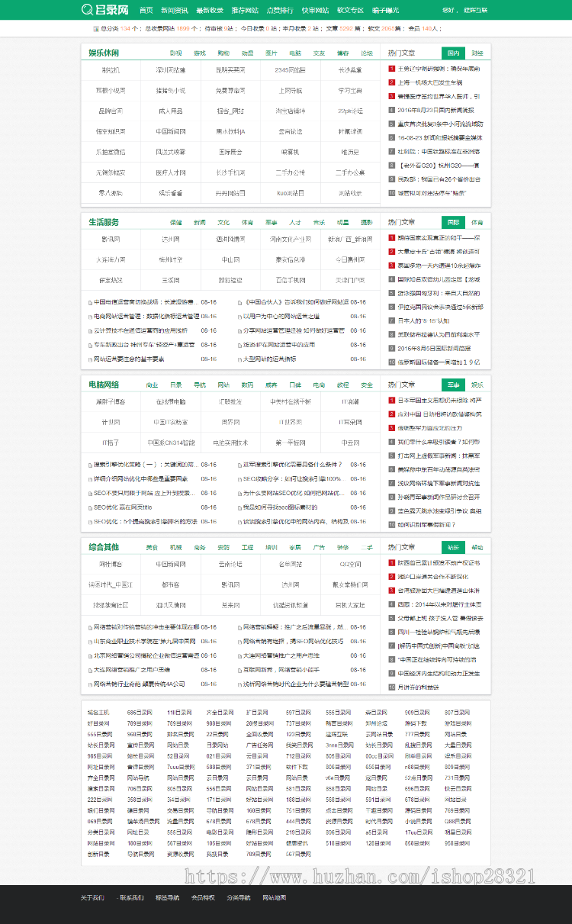The width and height of the screenshot is (572, 924).
Task: Open 关于我们 in the footer
Action: pos(92,897)
